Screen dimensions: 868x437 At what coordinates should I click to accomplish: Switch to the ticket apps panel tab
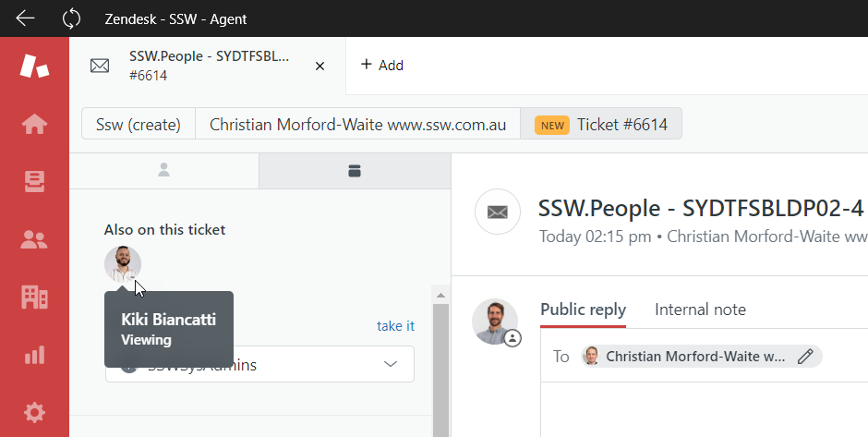click(x=354, y=170)
